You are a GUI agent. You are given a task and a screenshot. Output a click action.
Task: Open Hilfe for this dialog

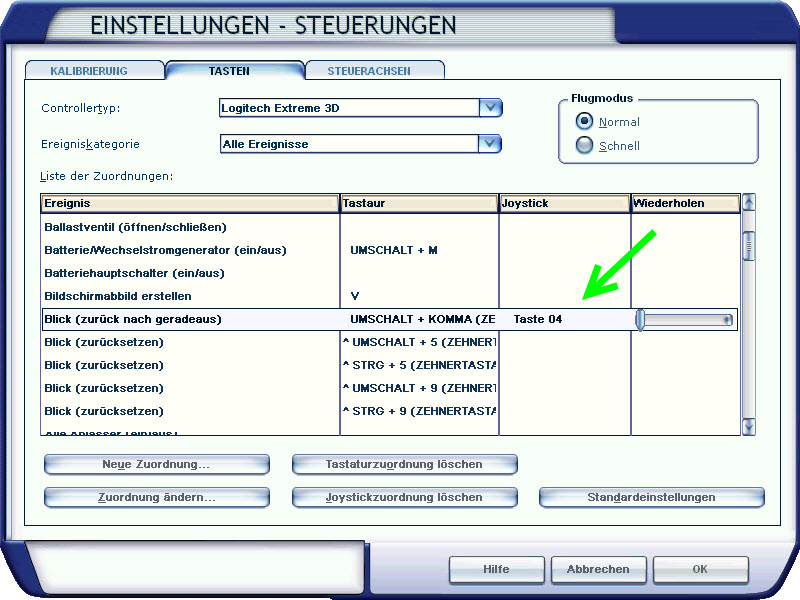(x=496, y=569)
